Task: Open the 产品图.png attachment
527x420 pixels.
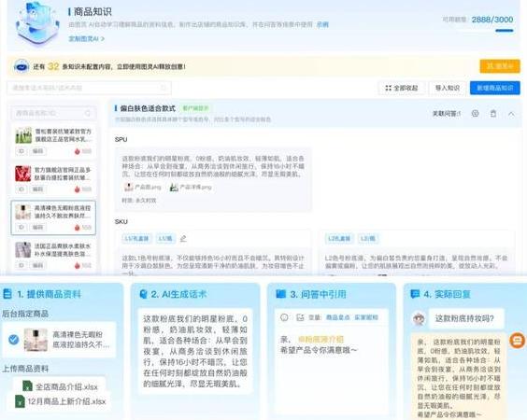Action: click(x=143, y=187)
